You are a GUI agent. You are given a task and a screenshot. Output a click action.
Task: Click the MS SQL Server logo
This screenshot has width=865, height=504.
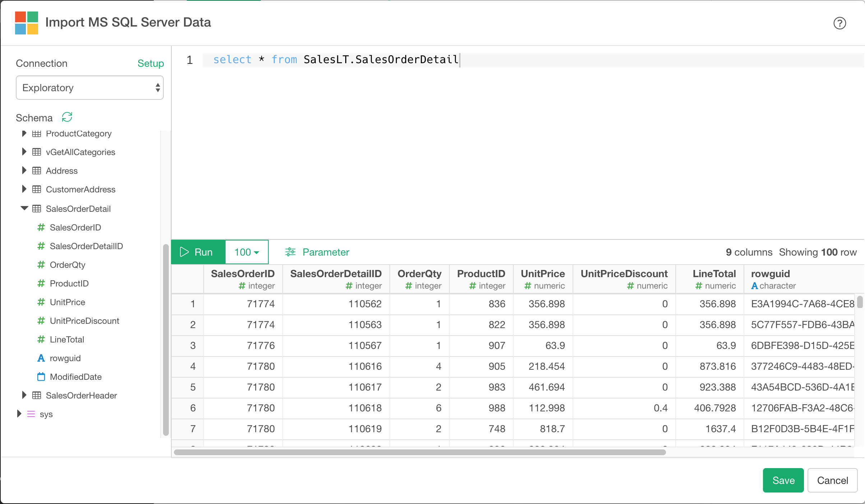(27, 23)
